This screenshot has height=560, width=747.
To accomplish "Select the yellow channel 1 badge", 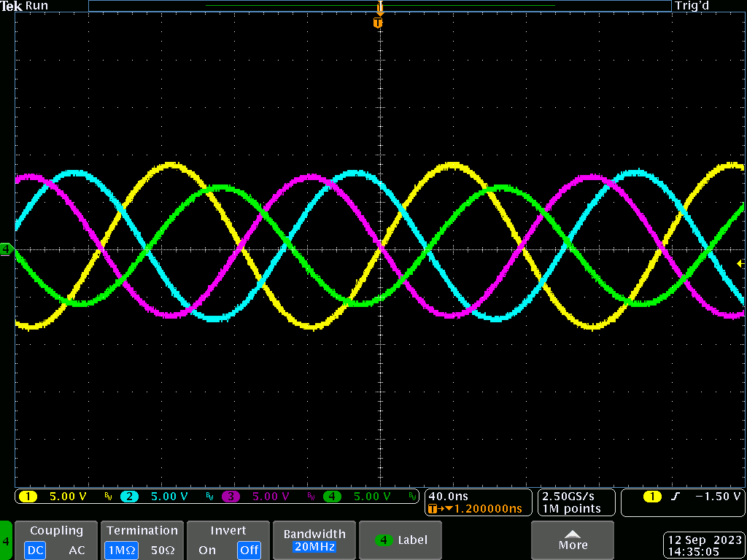I will (x=28, y=497).
